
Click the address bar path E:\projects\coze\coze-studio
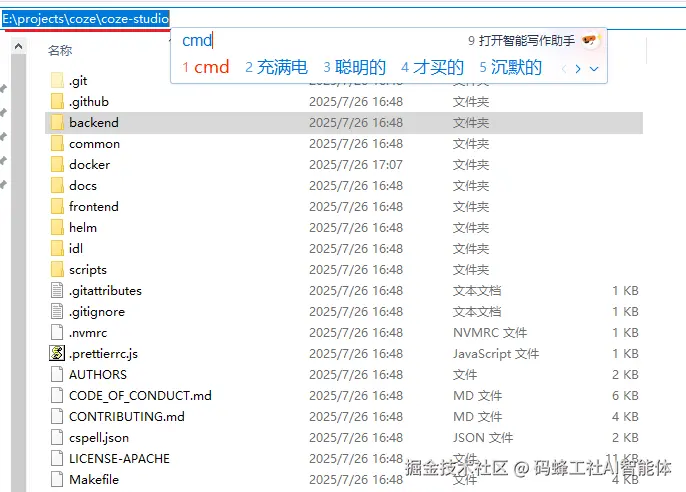click(x=86, y=19)
